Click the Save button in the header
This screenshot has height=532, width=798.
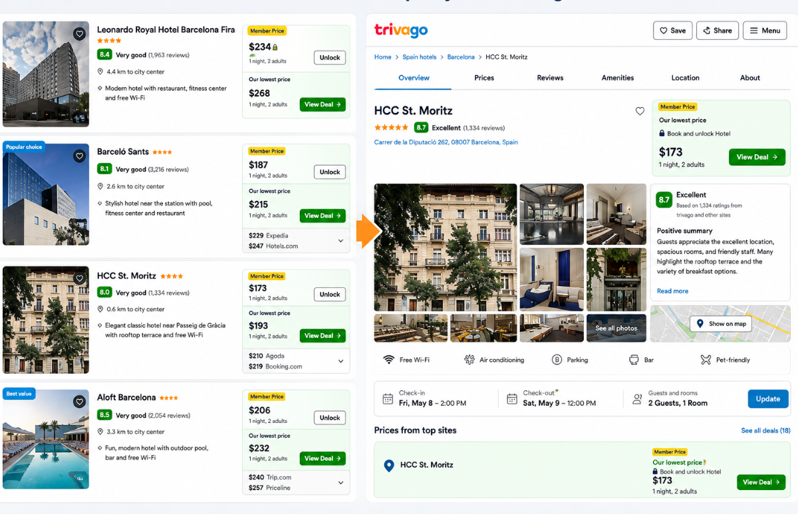[x=672, y=31]
